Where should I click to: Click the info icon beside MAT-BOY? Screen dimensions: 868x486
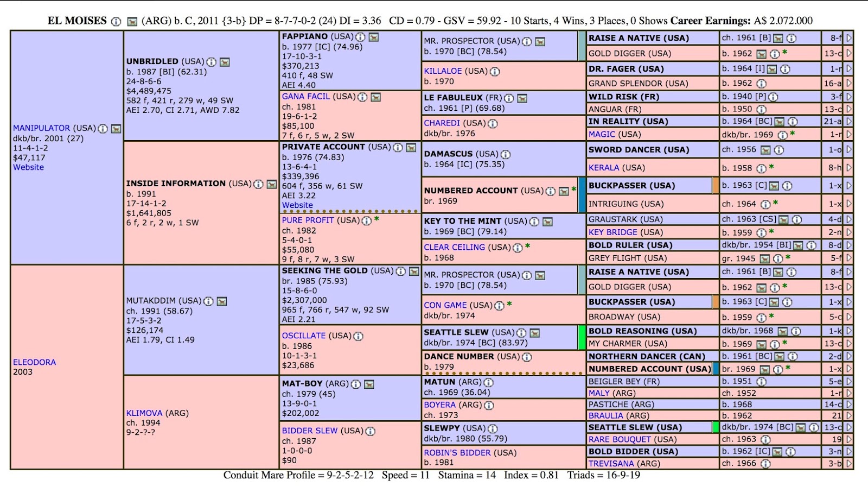pos(355,384)
